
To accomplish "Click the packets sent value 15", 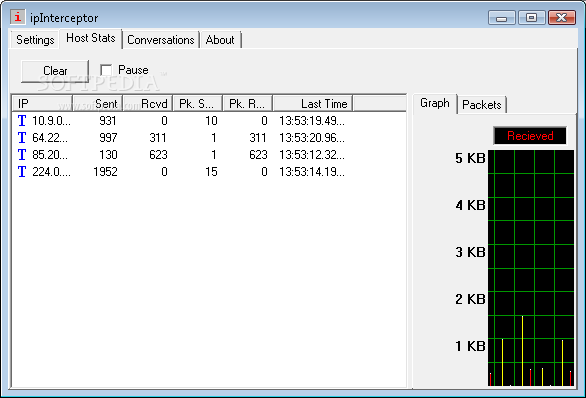I will (211, 172).
